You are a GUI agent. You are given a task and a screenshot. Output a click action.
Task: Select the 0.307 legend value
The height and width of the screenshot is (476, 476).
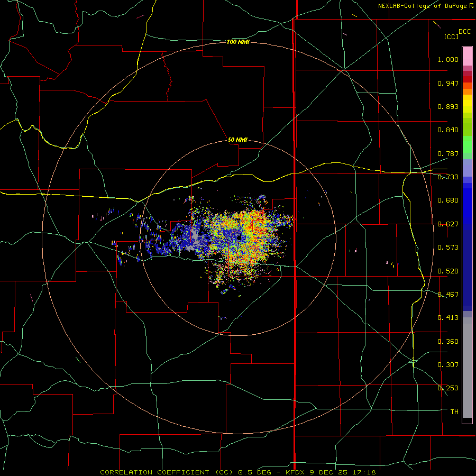click(448, 365)
